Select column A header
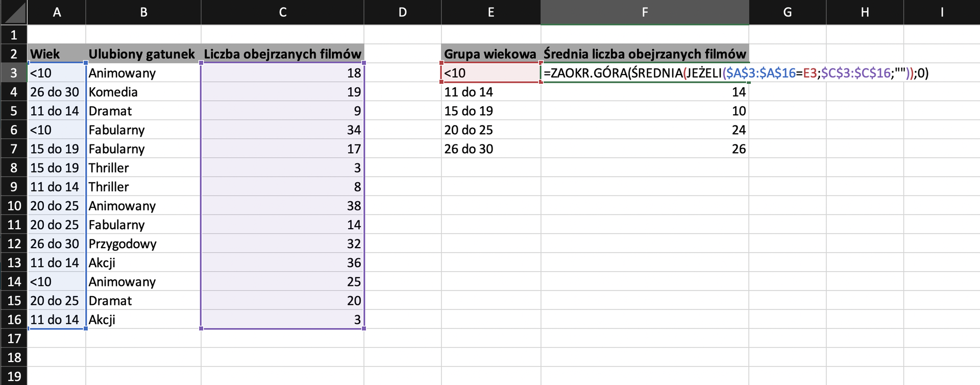Viewport: 980px width, 385px height. point(57,12)
